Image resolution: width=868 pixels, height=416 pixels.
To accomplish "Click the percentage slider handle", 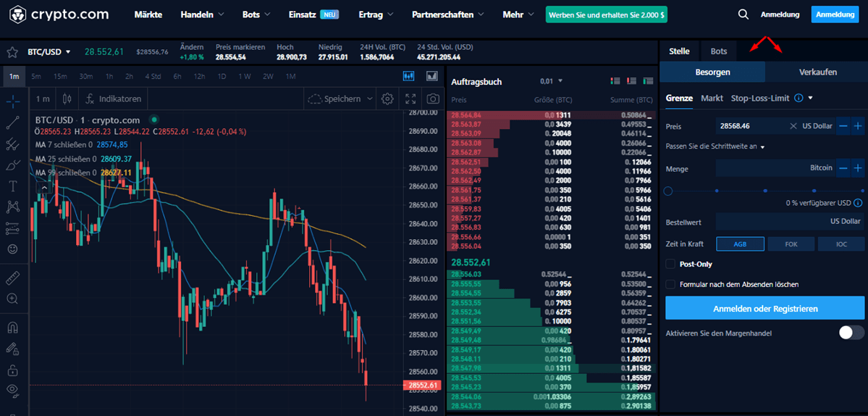I will 668,191.
